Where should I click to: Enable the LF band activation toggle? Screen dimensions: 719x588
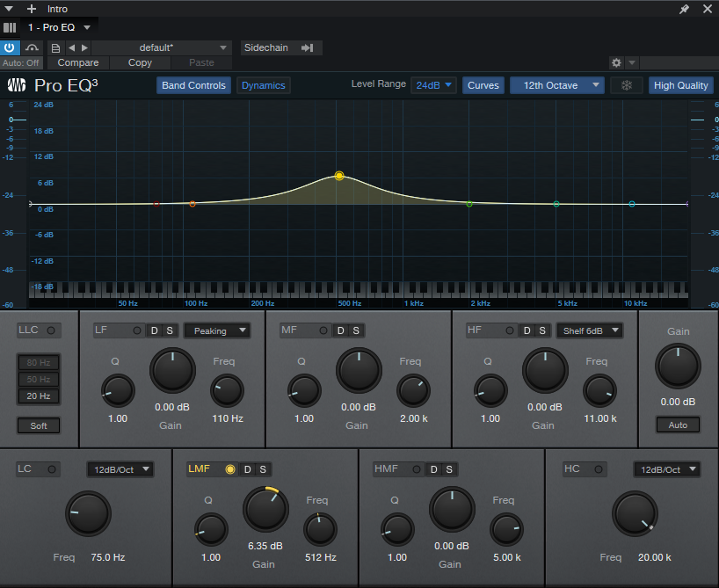(x=136, y=330)
